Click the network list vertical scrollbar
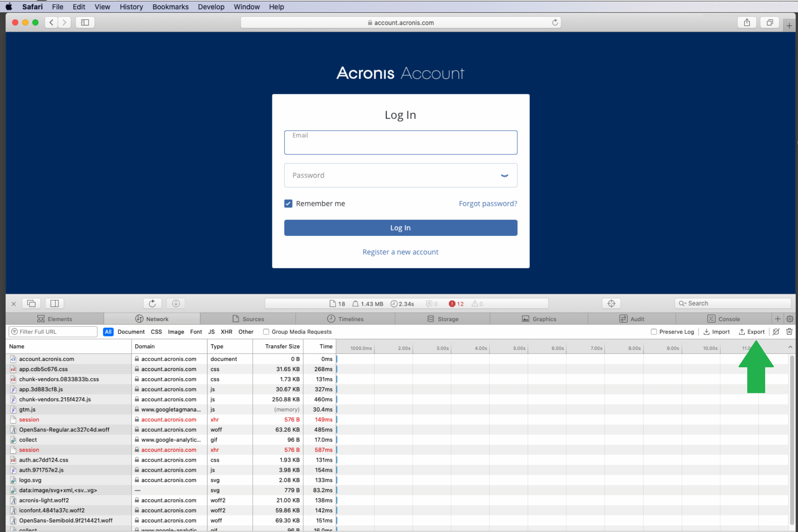 tap(792, 441)
